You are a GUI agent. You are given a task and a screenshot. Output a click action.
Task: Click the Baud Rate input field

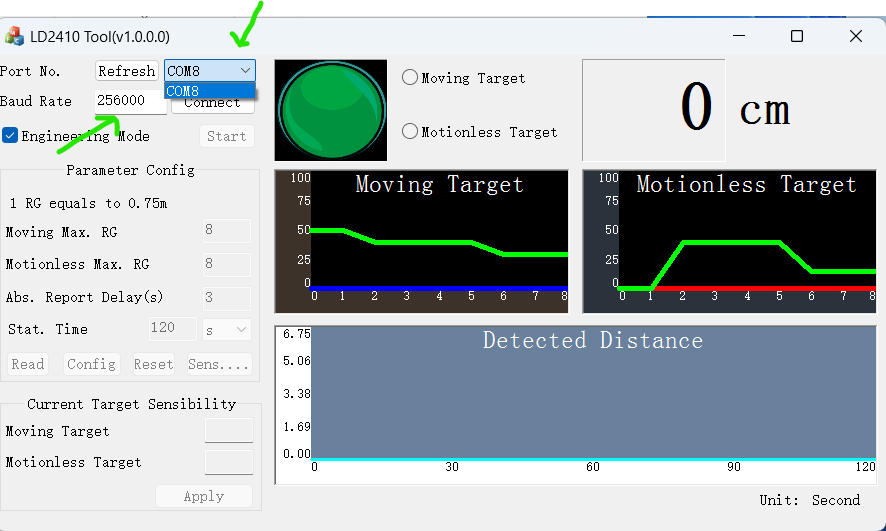click(131, 102)
